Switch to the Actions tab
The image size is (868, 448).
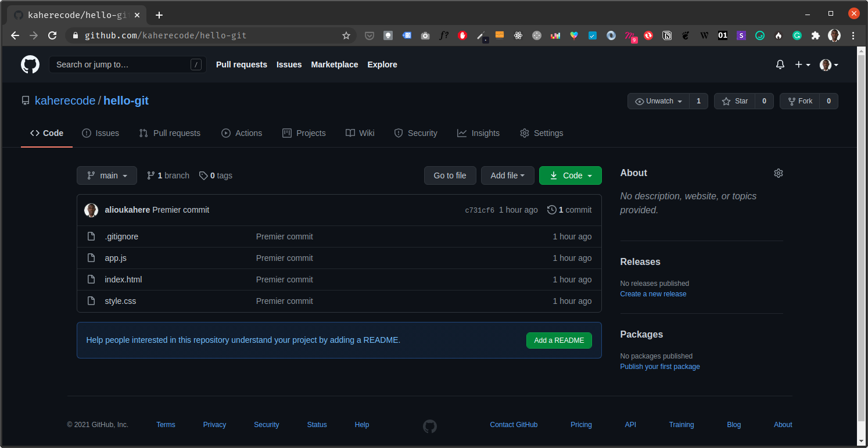click(242, 133)
